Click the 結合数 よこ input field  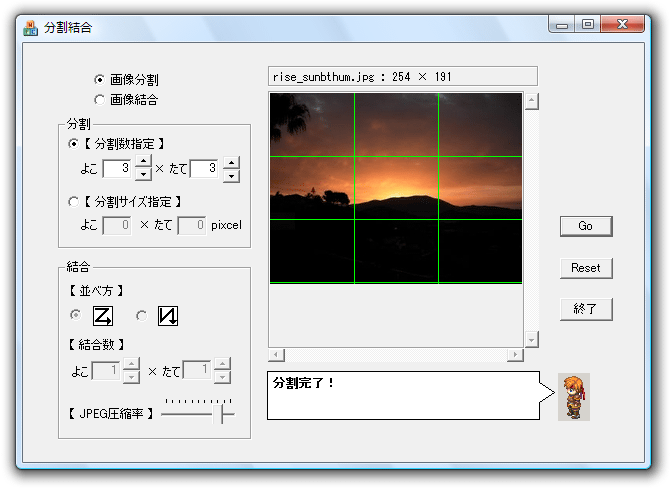click(x=106, y=370)
